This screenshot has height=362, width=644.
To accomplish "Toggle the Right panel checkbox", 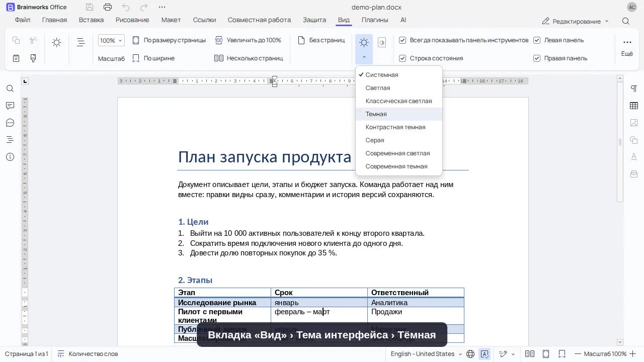I will pos(537,58).
